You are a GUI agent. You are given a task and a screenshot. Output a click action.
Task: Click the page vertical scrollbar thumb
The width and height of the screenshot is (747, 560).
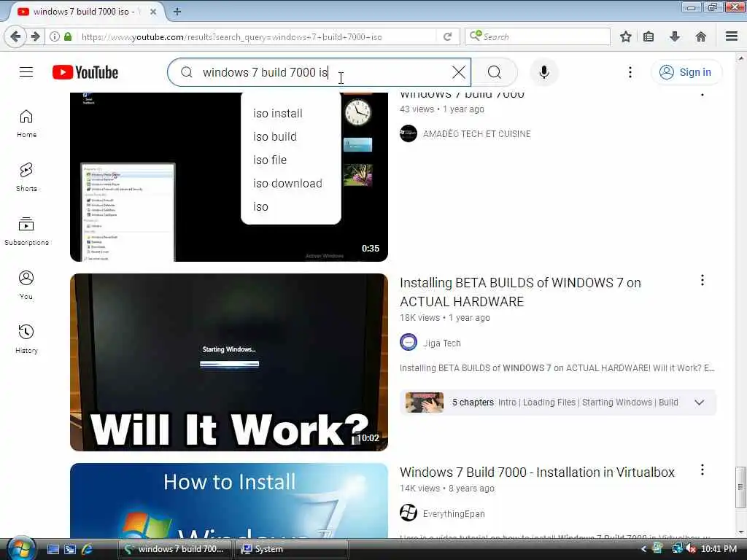(x=740, y=487)
